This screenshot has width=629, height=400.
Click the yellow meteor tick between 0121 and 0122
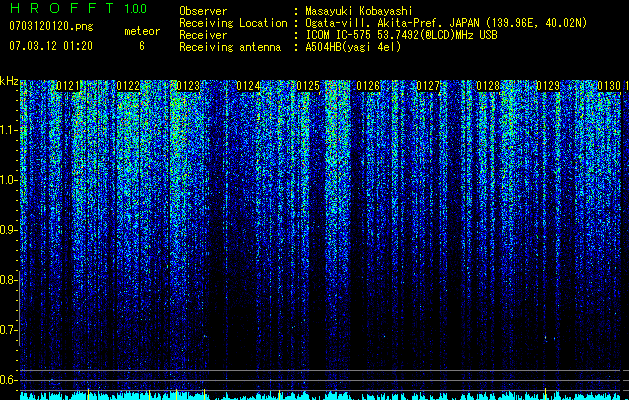click(89, 394)
